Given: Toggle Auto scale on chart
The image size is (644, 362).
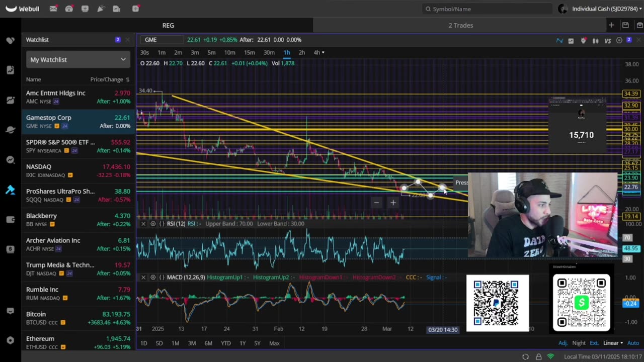Looking at the screenshot, I should point(633,343).
